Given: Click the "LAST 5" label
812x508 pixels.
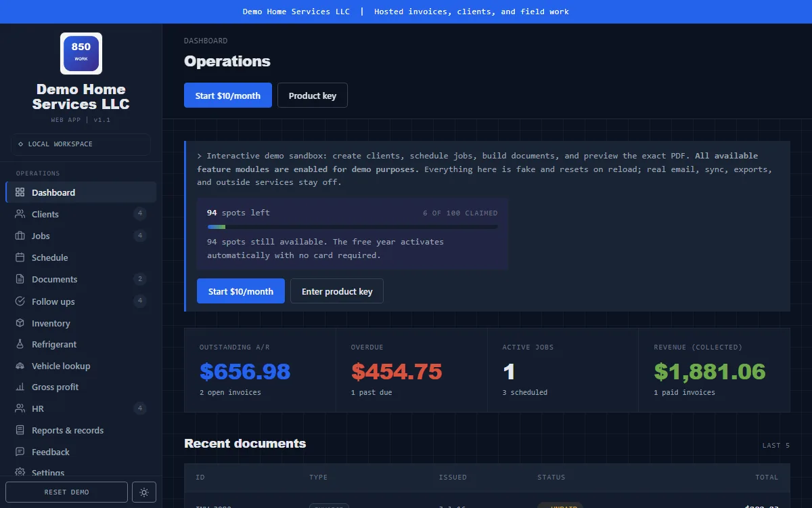Looking at the screenshot, I should point(776,446).
